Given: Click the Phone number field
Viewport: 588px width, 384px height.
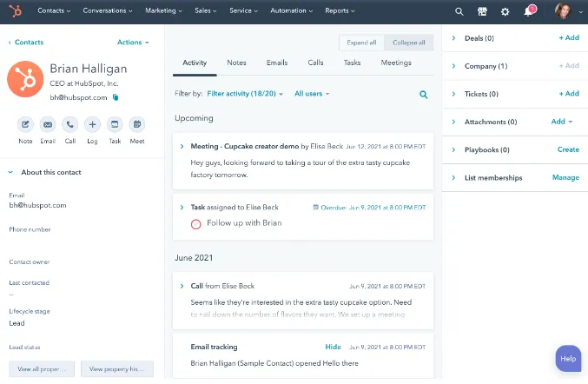Looking at the screenshot, I should [x=30, y=229].
